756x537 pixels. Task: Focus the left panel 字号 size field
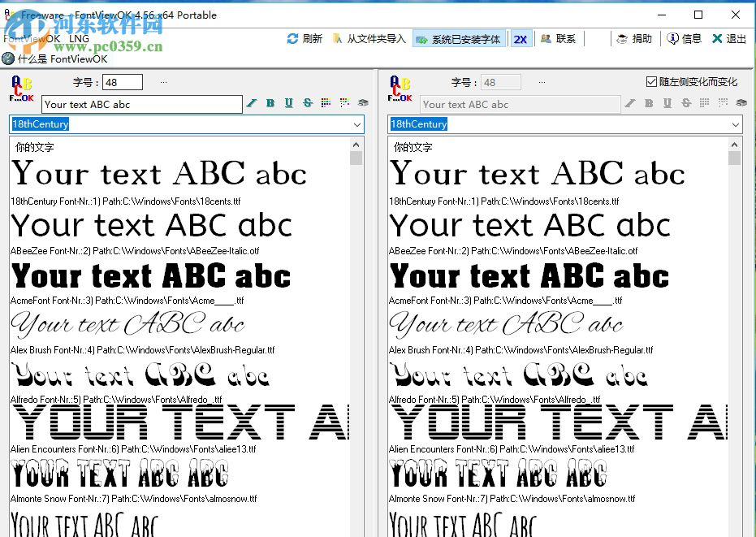[123, 82]
